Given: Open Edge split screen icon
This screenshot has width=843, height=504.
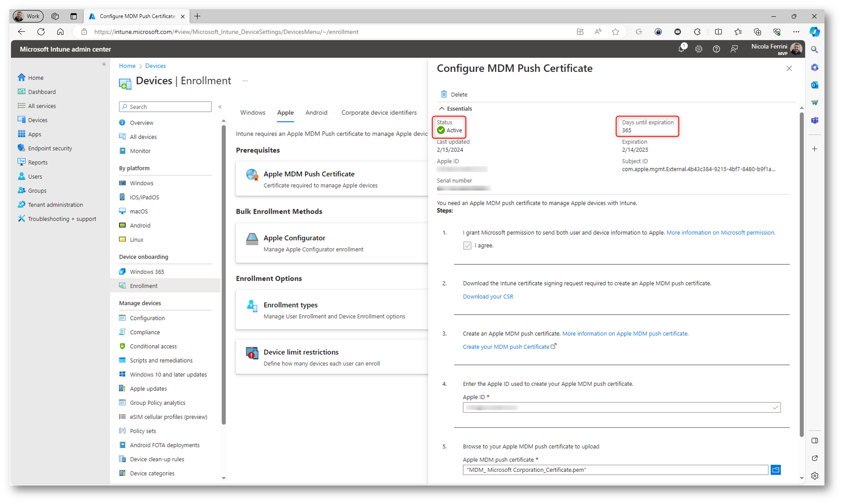Looking at the screenshot, I should click(718, 32).
